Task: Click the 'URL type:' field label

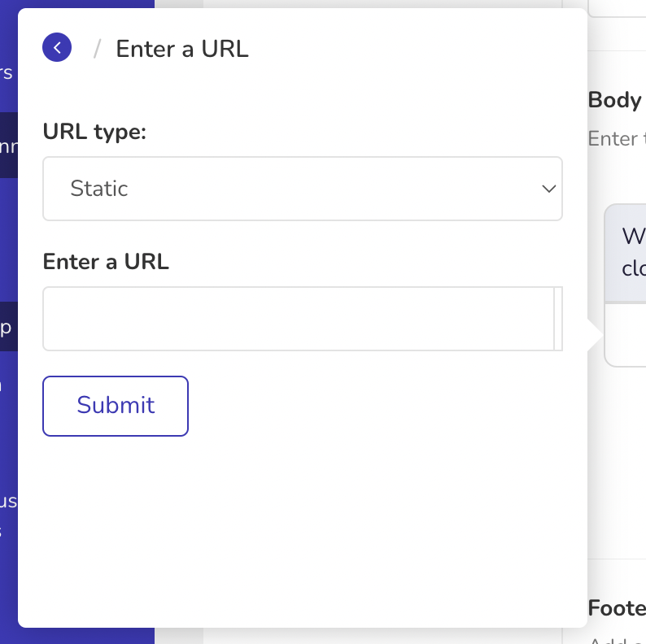Action: [94, 133]
